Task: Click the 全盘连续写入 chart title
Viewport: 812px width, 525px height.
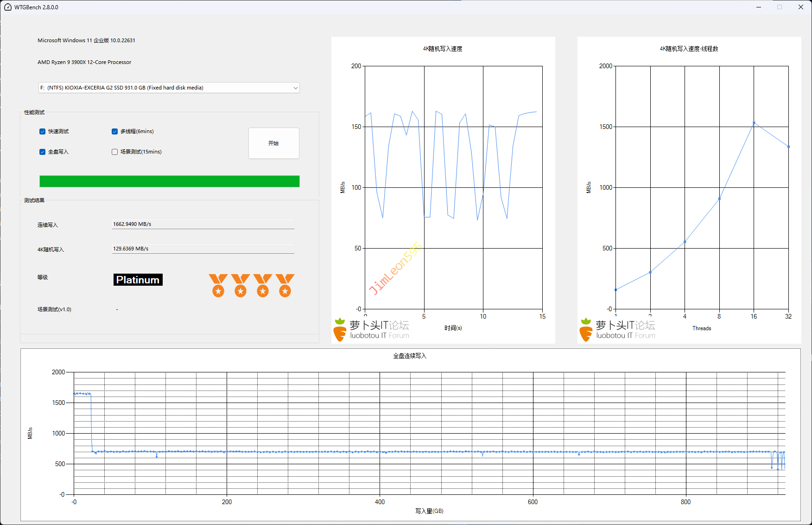Action: (410, 356)
